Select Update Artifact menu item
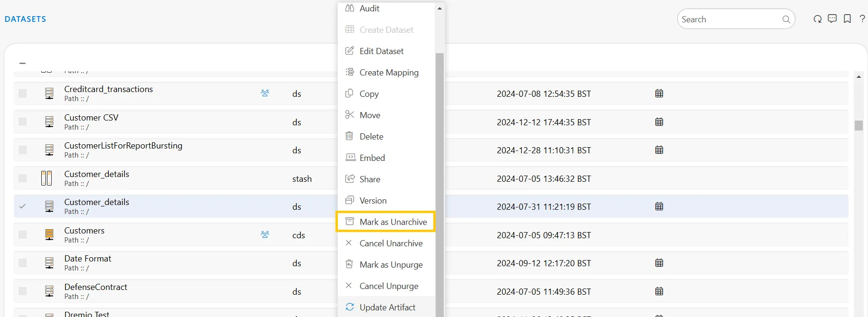 pyautogui.click(x=386, y=307)
